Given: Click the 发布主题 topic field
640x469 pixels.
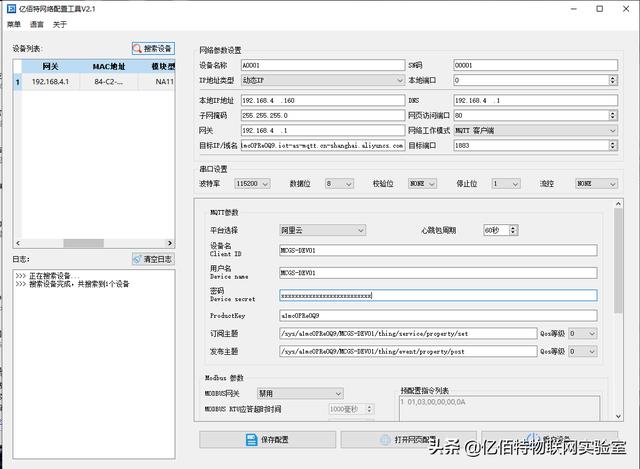Looking at the screenshot, I should [x=408, y=351].
